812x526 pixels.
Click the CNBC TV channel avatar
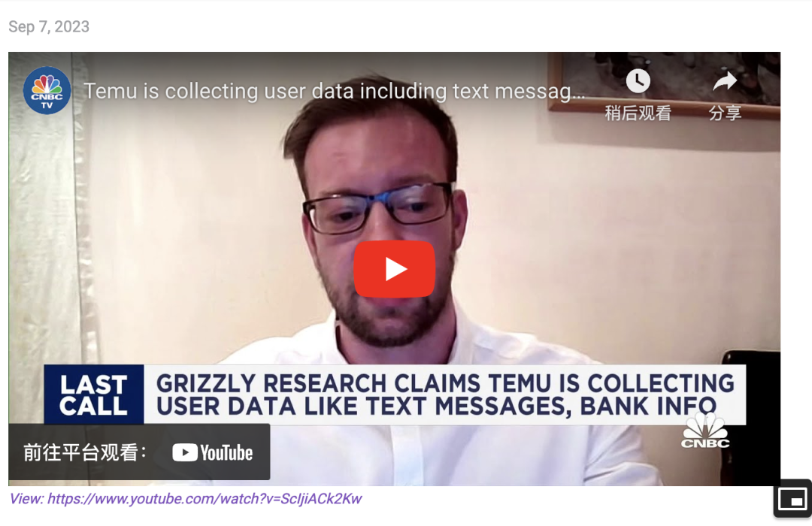(47, 91)
